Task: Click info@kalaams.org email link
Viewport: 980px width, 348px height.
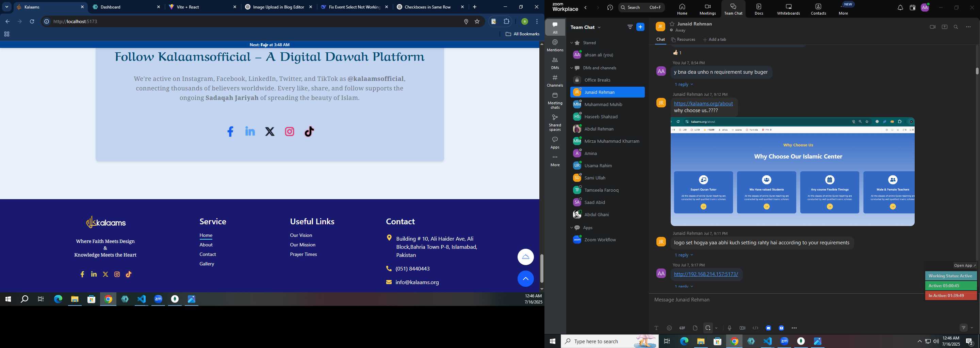Action: [417, 282]
